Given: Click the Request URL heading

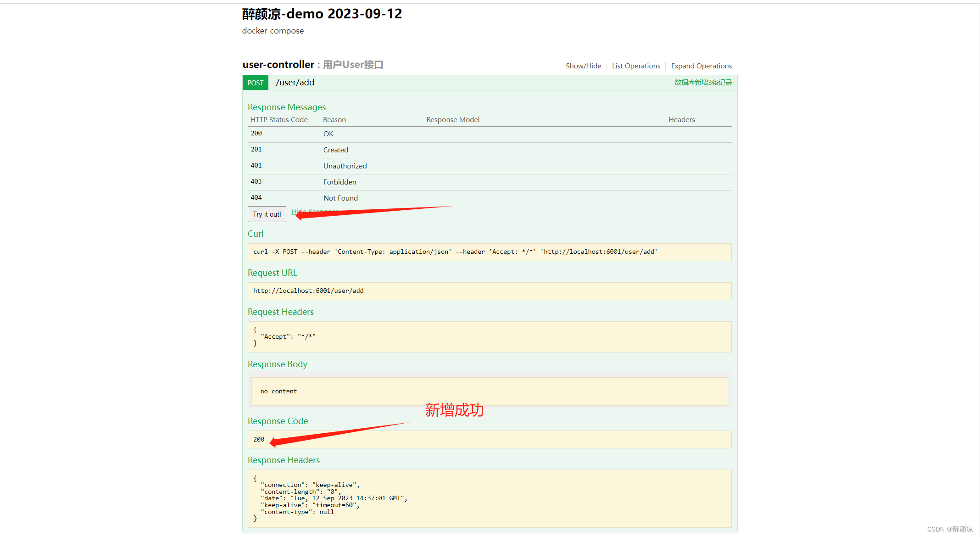Looking at the screenshot, I should coord(273,273).
